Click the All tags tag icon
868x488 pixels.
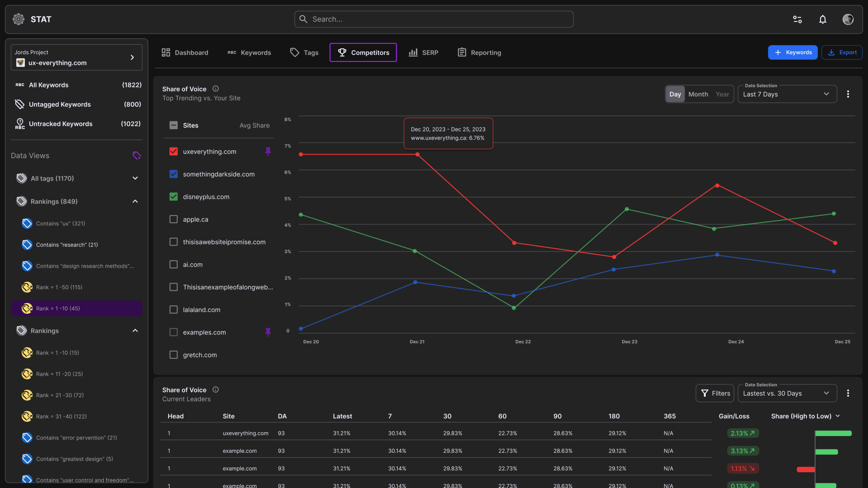click(x=21, y=178)
